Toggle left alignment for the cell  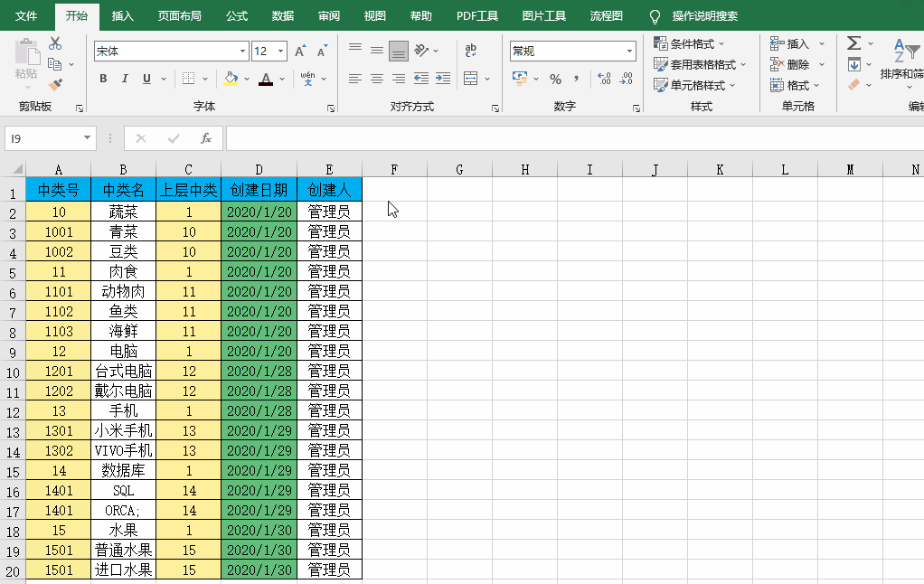355,79
